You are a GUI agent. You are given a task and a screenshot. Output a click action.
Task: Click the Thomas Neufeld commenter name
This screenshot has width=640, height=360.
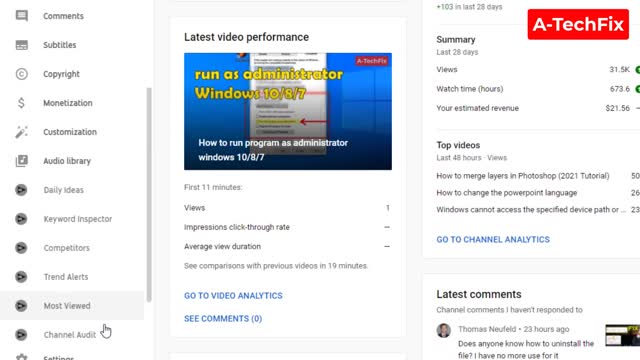pos(487,329)
